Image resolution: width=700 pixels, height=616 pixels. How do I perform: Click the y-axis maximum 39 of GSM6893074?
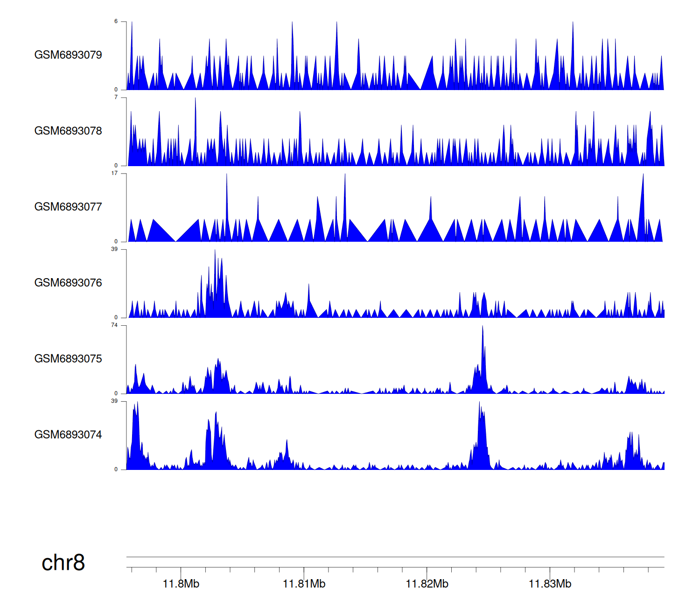point(114,401)
